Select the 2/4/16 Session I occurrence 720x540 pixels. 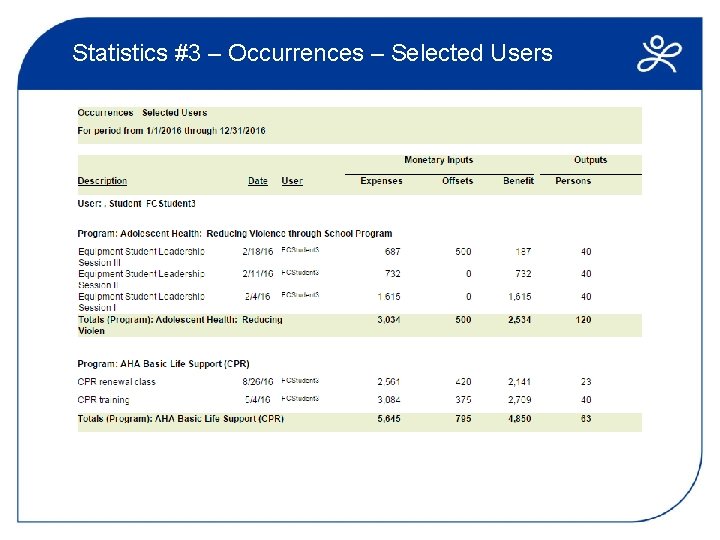334,302
